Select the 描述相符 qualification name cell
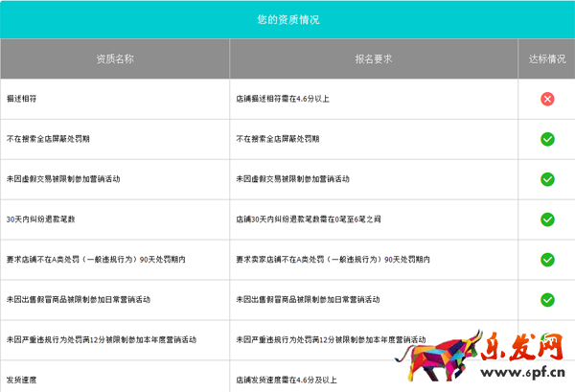 pyautogui.click(x=115, y=99)
